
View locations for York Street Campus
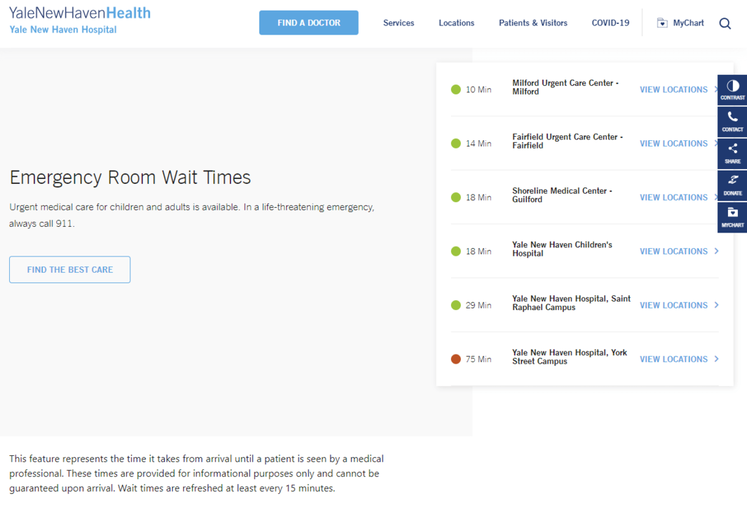(x=674, y=359)
